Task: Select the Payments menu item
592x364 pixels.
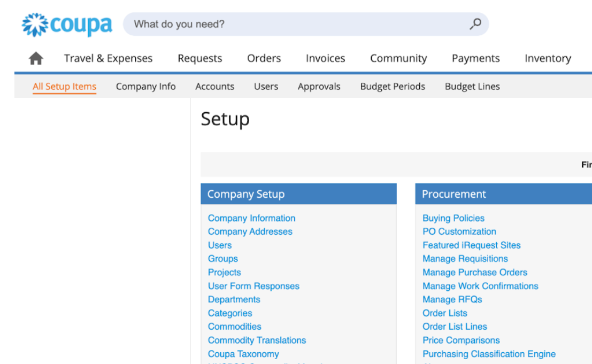Action: coord(475,58)
